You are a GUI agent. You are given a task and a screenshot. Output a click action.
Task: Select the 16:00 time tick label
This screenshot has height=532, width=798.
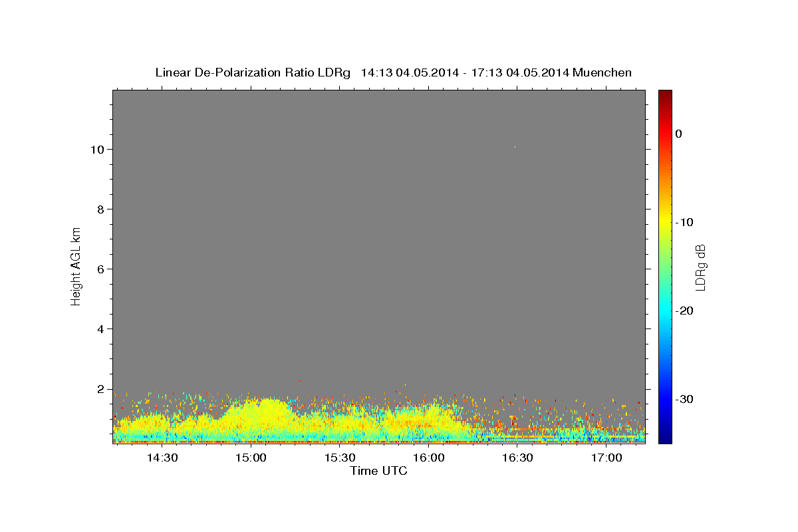[x=428, y=458]
